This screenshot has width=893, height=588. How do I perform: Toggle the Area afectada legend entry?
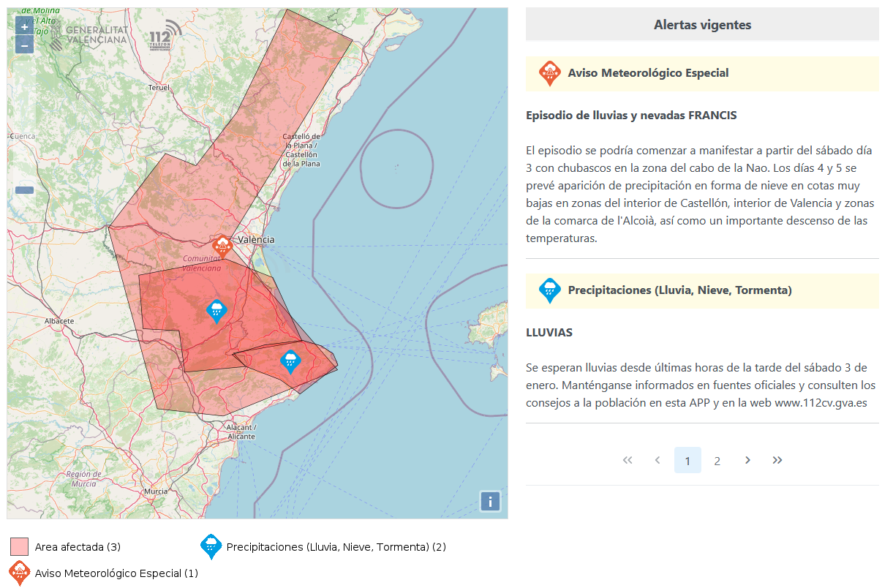point(20,547)
